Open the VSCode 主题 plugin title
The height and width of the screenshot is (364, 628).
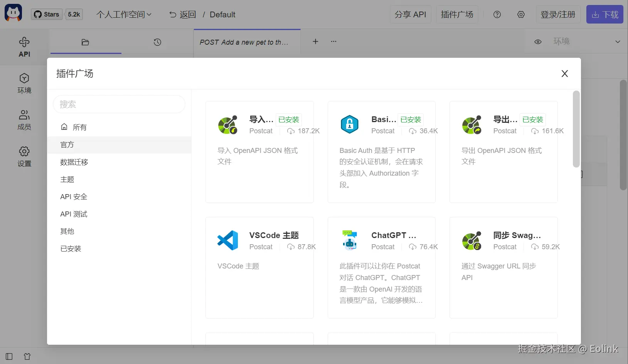point(274,235)
